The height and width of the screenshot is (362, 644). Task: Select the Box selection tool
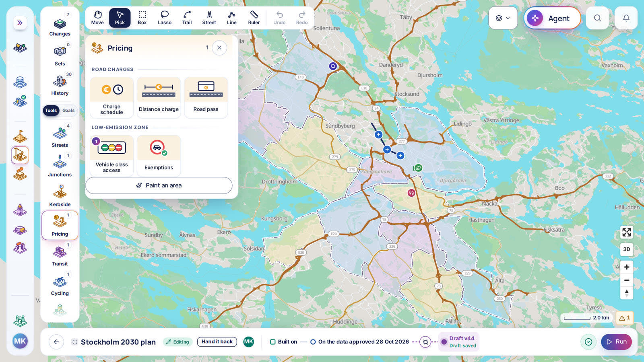click(x=142, y=18)
